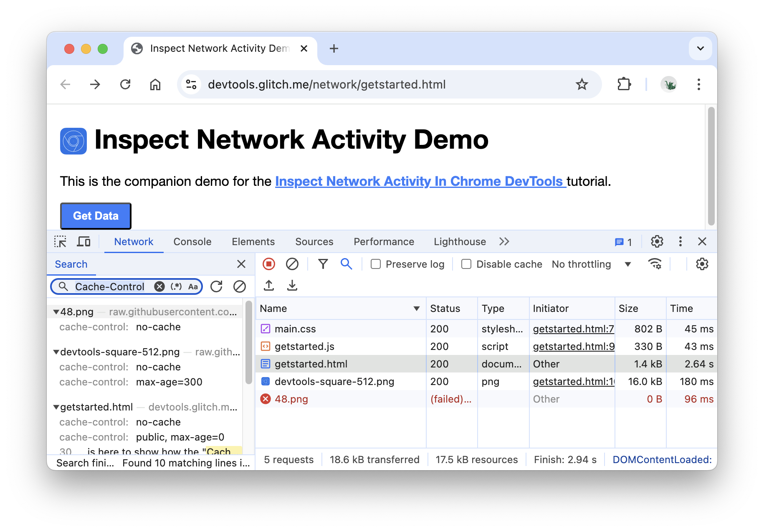
Task: Collapse the 48.png search result
Action: (56, 312)
